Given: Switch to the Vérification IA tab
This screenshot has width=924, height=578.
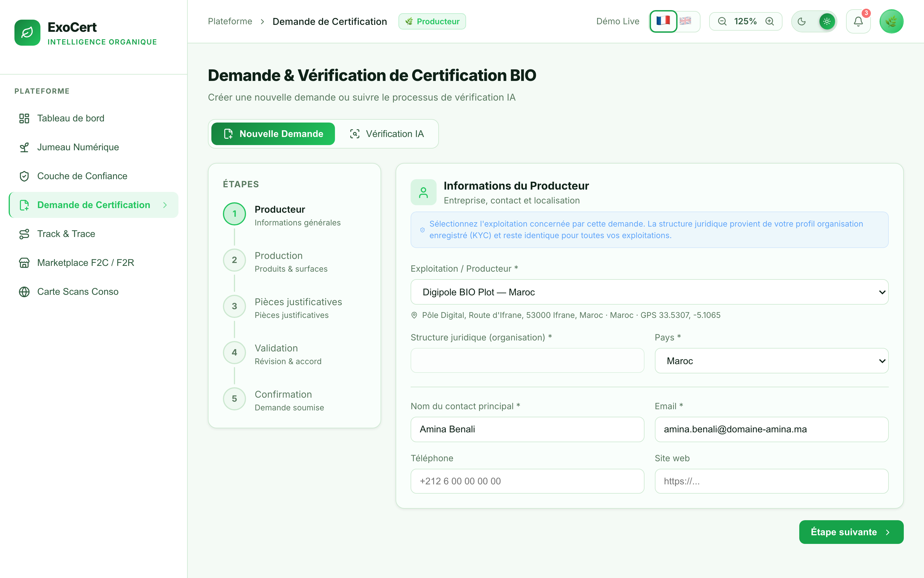Looking at the screenshot, I should pos(387,134).
